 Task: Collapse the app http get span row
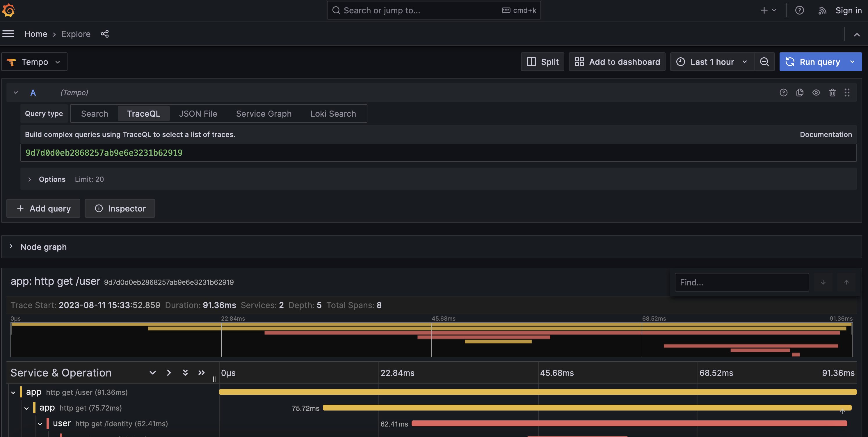(x=27, y=408)
